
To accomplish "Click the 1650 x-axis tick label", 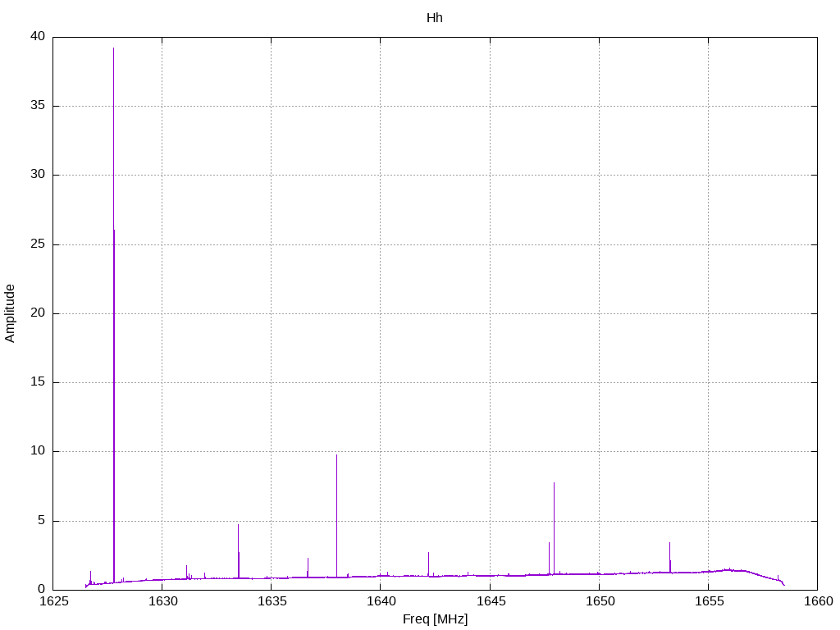I will coord(600,601).
